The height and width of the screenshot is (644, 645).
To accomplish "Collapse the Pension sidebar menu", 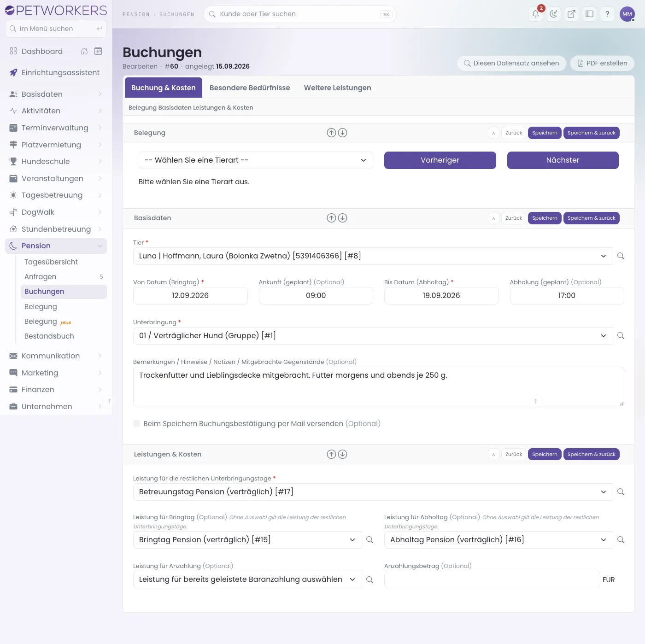I will [56, 246].
